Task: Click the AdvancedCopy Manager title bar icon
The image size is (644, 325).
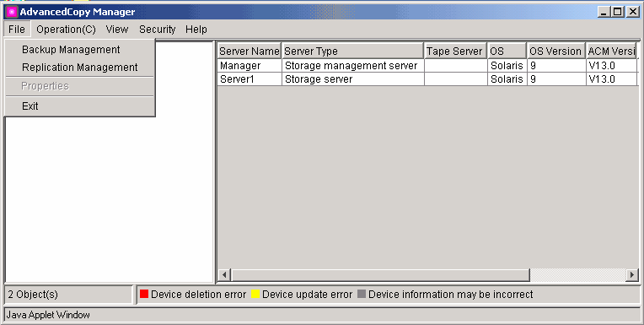Action: pyautogui.click(x=12, y=12)
